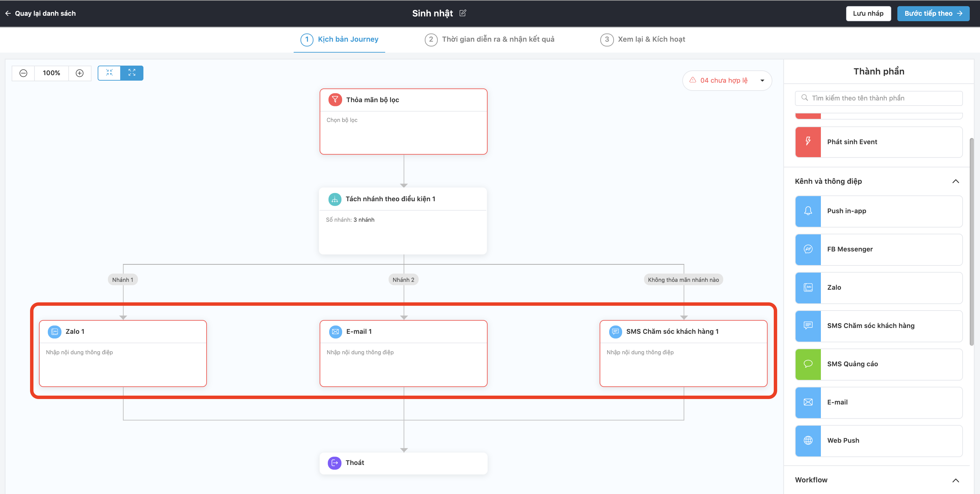Select the Push in-app bell icon
This screenshot has width=980, height=494.
(x=808, y=211)
